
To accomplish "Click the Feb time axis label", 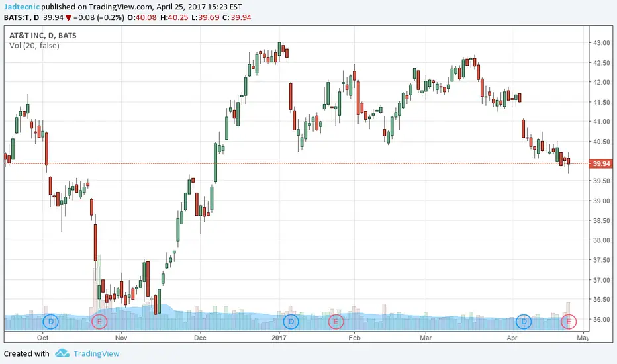I will click(354, 338).
